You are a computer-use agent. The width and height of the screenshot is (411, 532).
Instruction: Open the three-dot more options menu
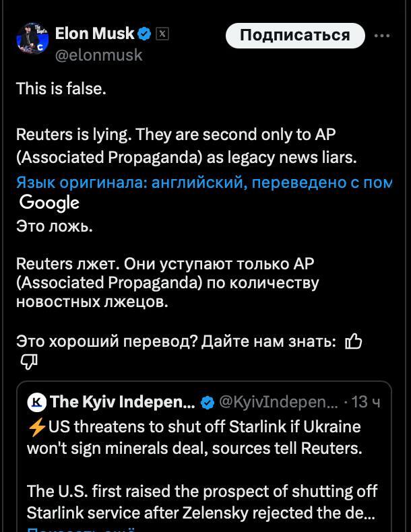[382, 35]
